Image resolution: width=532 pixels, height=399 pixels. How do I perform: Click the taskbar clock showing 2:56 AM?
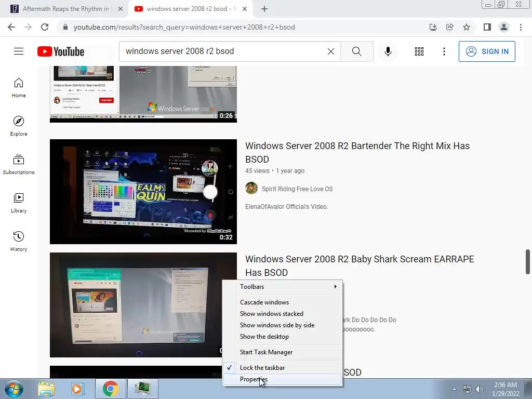coord(506,389)
